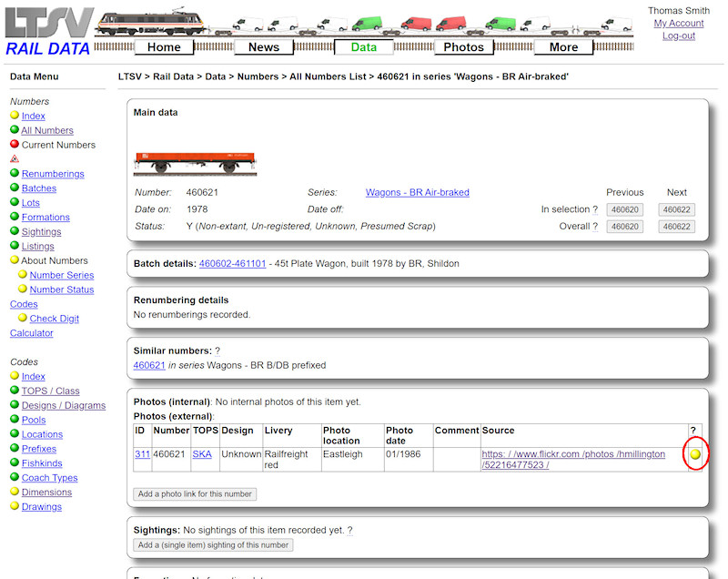Click green bullet next to Renumberings
Screen dimensions: 728x579
click(x=15, y=173)
